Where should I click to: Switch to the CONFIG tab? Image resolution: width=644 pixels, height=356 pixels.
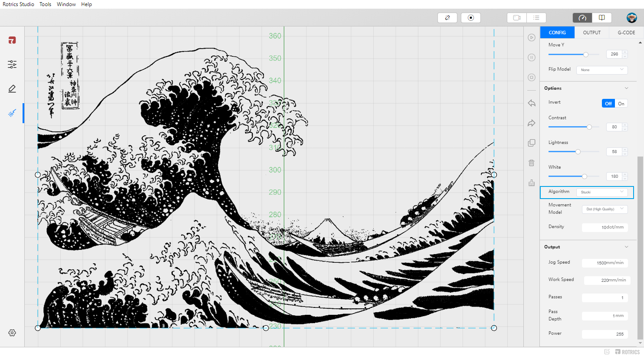[557, 33]
